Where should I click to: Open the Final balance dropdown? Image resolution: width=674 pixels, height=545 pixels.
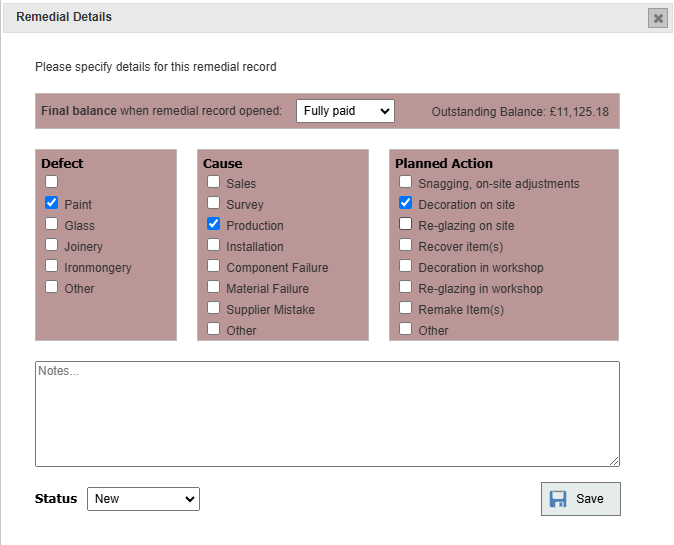coord(345,111)
